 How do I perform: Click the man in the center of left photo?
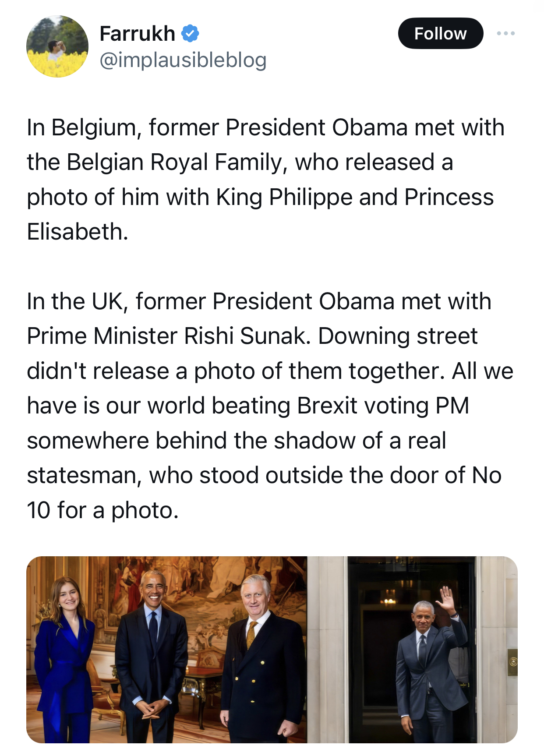152,657
